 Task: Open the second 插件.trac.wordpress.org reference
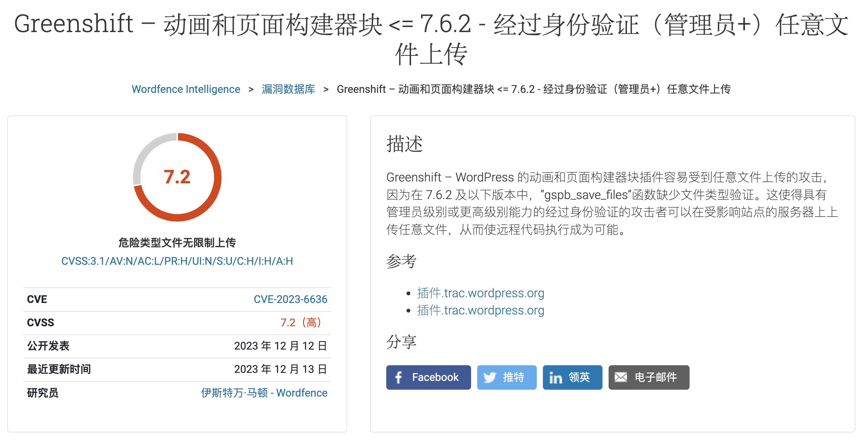[481, 310]
